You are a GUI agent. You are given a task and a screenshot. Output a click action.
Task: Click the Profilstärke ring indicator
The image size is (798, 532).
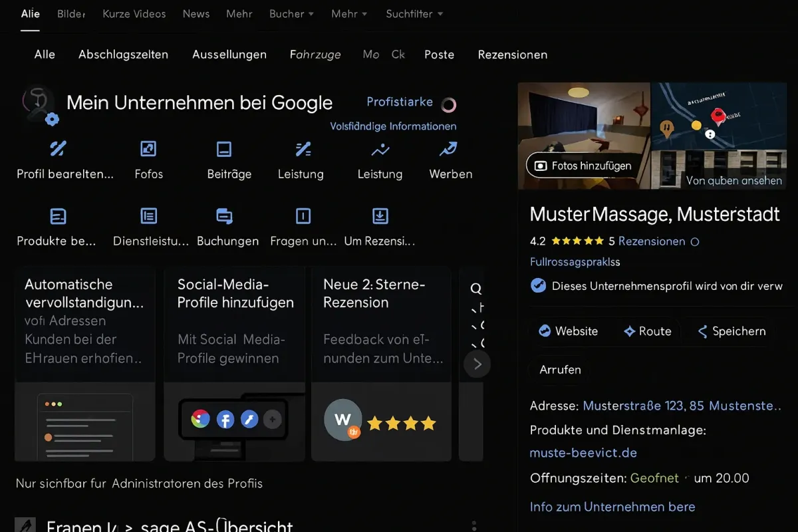coord(449,104)
